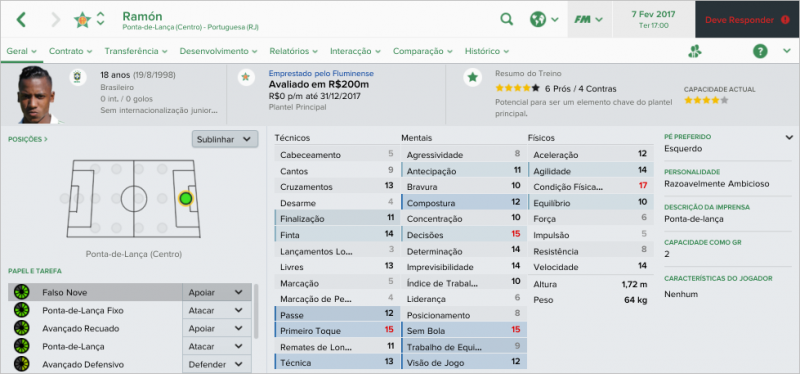
Task: Open the Contrato tab menu
Action: 70,51
